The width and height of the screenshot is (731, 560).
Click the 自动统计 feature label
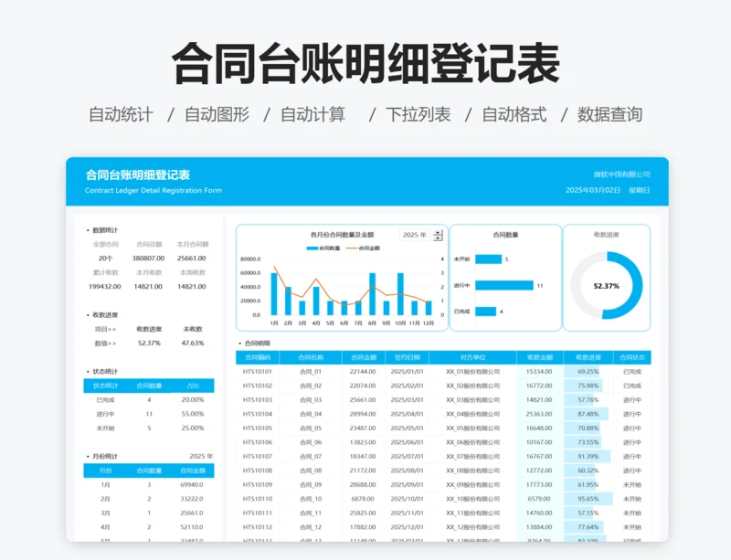coord(121,114)
